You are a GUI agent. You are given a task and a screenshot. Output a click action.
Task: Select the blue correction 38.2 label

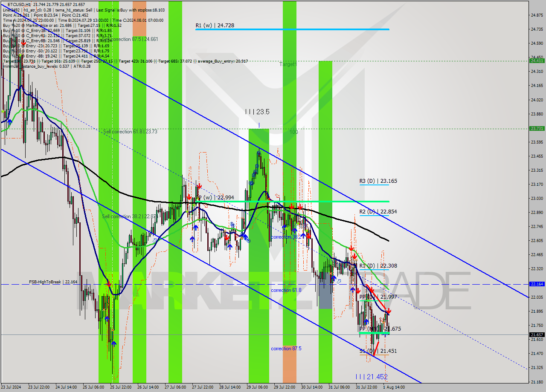pyautogui.click(x=286, y=237)
